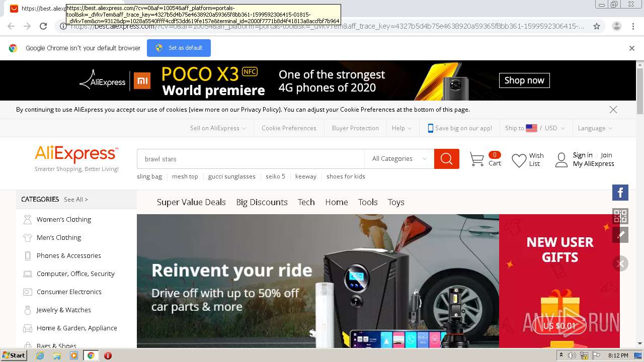Click the Women's Clothing category icon
644x362 pixels.
pyautogui.click(x=28, y=219)
